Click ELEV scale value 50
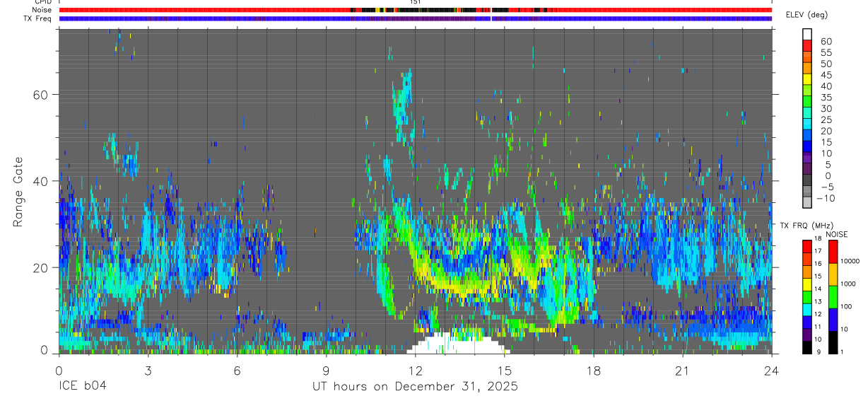This screenshot has width=868, height=401. (x=825, y=64)
